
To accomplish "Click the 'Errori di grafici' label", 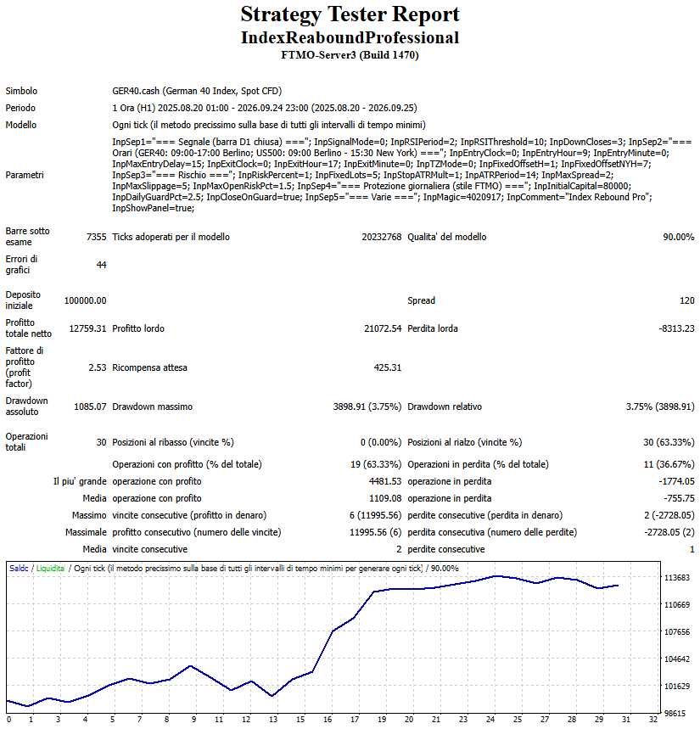I will coord(21,265).
